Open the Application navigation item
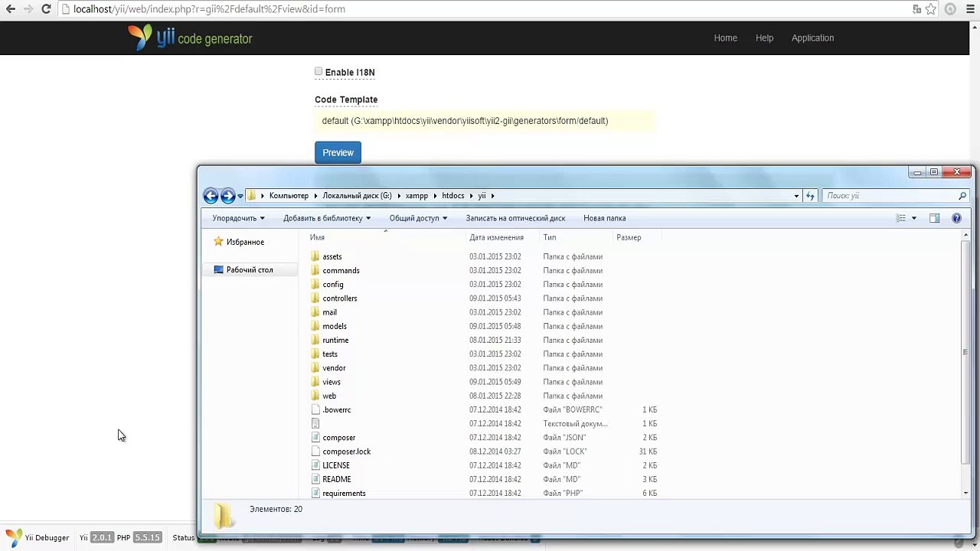Screen dimensions: 980x551 tap(812, 38)
